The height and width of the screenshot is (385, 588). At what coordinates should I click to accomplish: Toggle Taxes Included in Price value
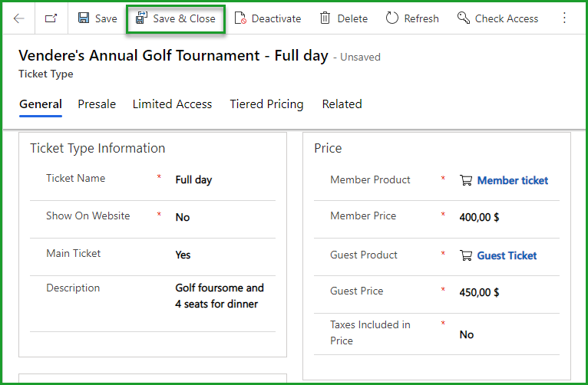click(x=467, y=334)
